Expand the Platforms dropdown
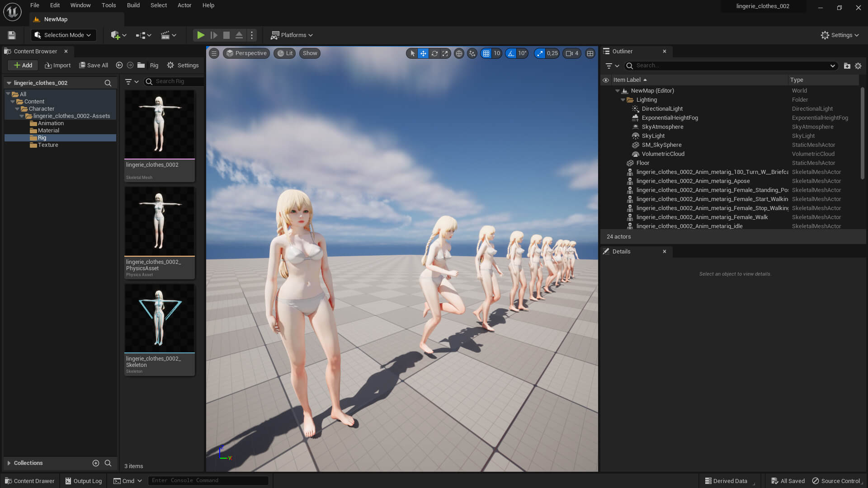This screenshot has height=488, width=868. (x=292, y=35)
